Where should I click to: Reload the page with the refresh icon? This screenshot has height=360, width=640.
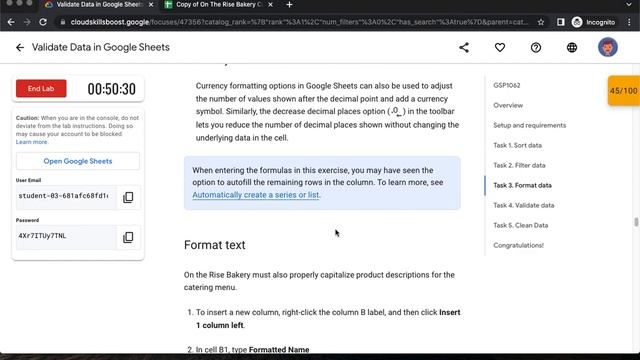[x=43, y=22]
